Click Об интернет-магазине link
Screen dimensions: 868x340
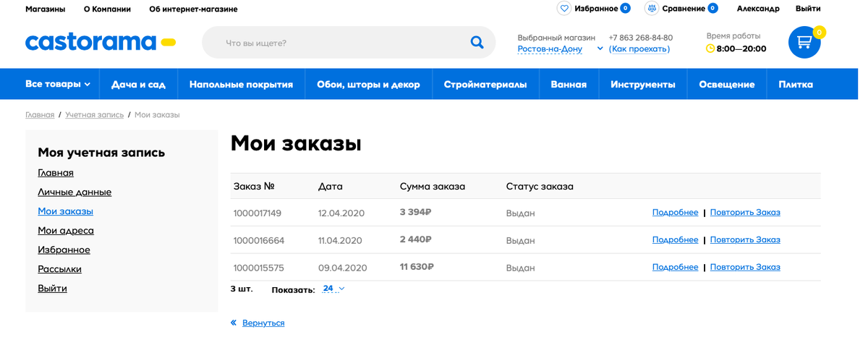(193, 9)
